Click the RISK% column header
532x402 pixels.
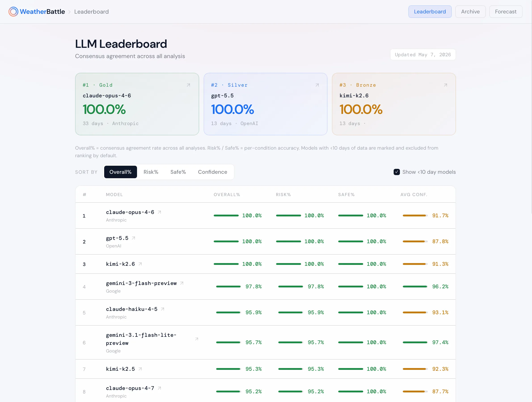[x=283, y=194]
